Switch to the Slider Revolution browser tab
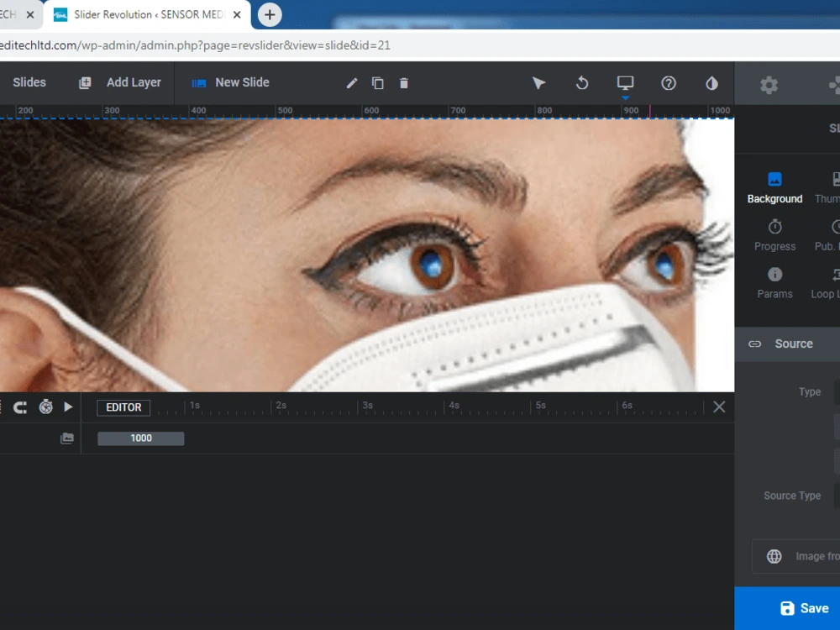 coord(143,14)
